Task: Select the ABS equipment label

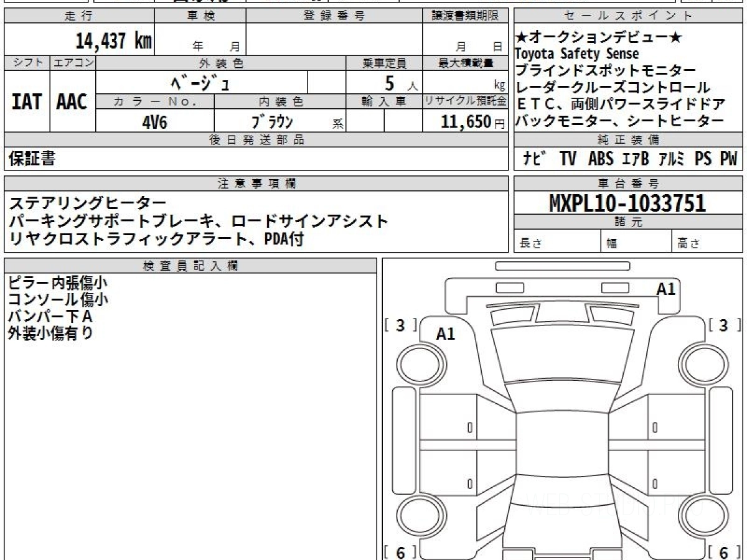Action: pyautogui.click(x=601, y=159)
